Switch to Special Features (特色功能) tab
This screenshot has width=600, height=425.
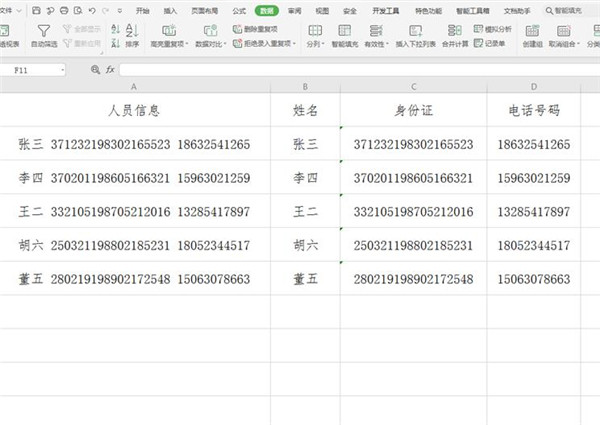[x=429, y=11]
